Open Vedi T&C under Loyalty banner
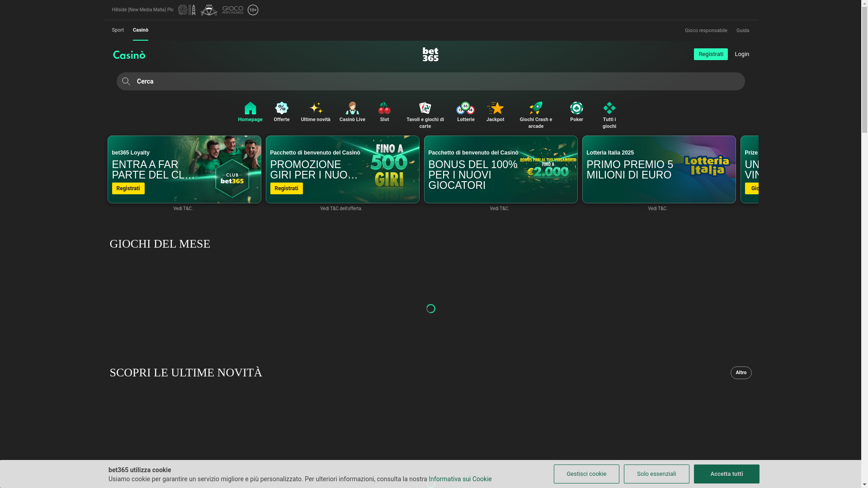The image size is (868, 488). [183, 209]
